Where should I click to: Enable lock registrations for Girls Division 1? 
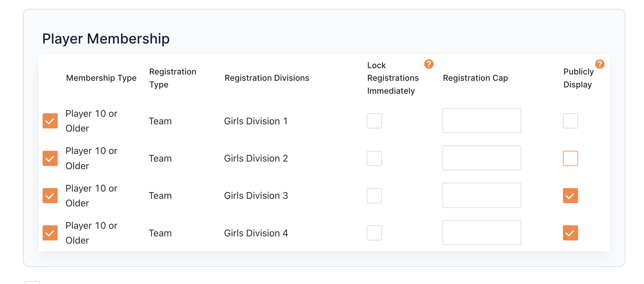point(374,121)
